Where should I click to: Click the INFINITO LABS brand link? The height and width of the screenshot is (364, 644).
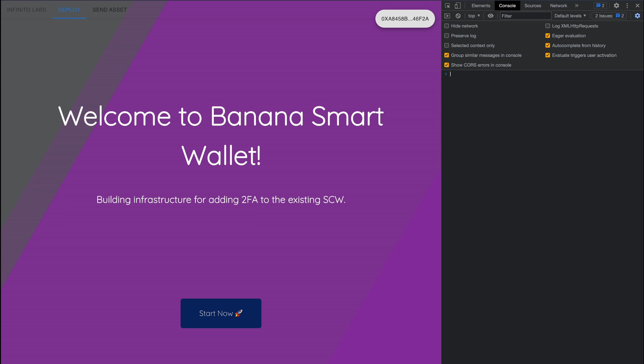coord(26,10)
